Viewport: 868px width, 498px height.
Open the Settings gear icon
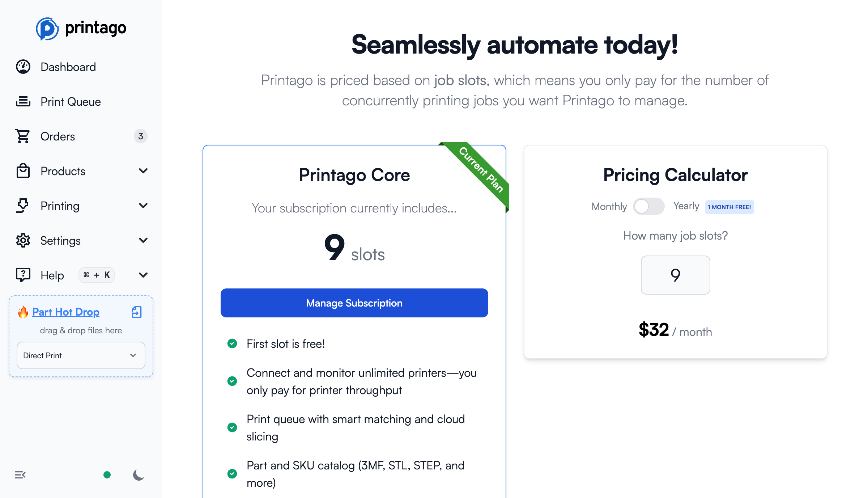click(22, 240)
